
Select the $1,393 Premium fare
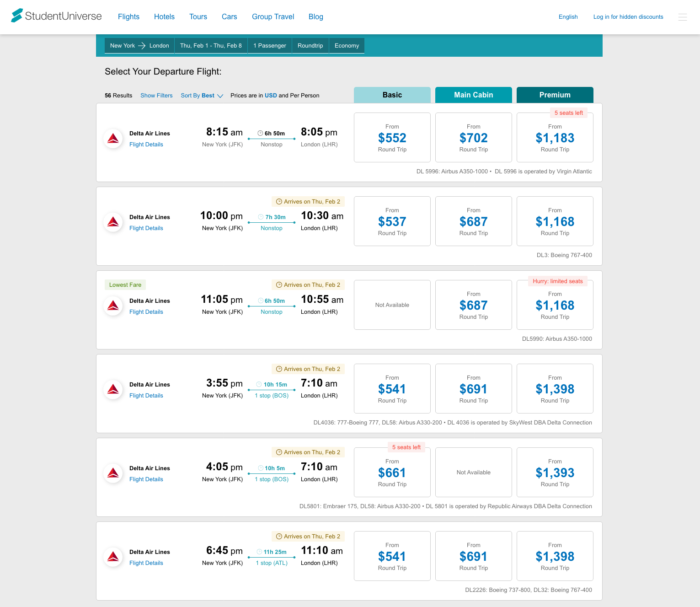555,472
